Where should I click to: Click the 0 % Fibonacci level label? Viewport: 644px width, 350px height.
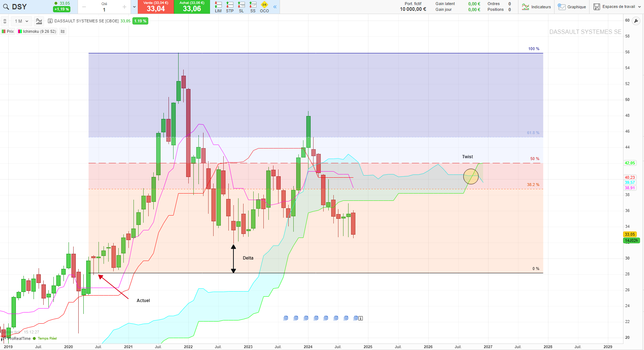pos(536,269)
